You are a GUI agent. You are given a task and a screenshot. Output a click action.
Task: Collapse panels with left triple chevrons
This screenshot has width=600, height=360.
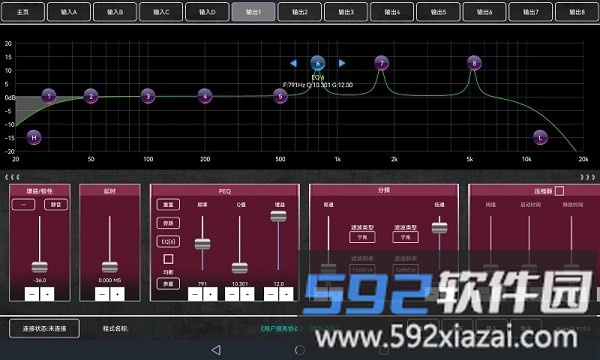click(x=11, y=177)
